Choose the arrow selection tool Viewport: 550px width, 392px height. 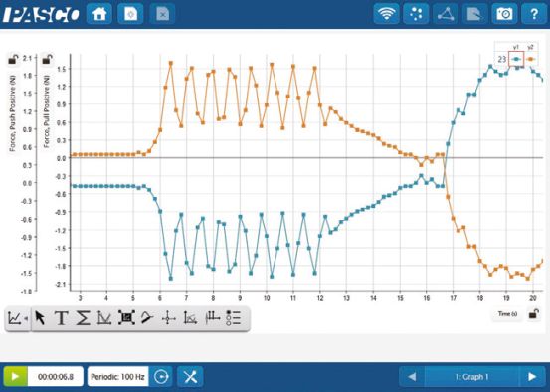[40, 318]
